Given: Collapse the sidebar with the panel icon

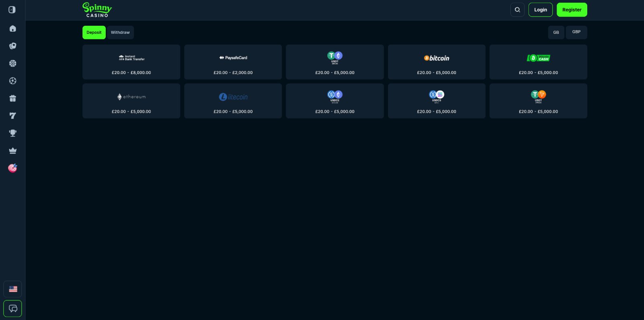Looking at the screenshot, I should [x=12, y=10].
